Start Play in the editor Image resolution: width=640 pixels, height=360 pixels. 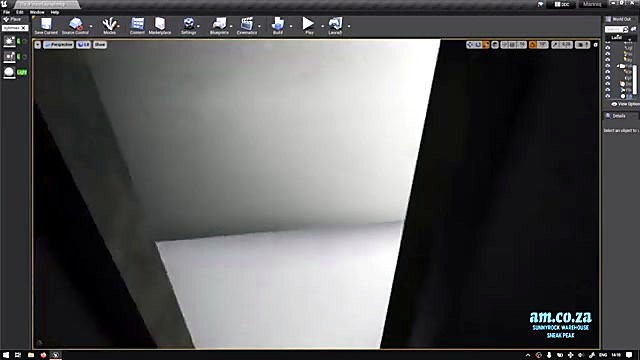[x=309, y=25]
